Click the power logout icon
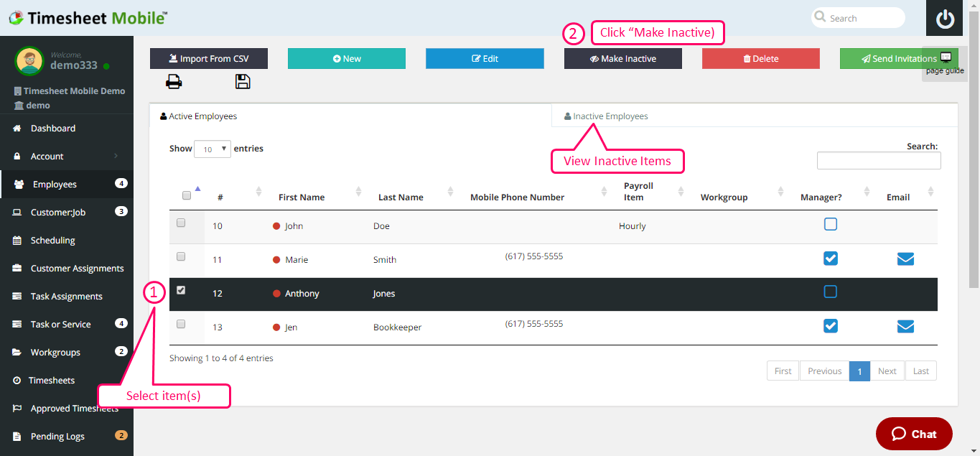 tap(944, 19)
